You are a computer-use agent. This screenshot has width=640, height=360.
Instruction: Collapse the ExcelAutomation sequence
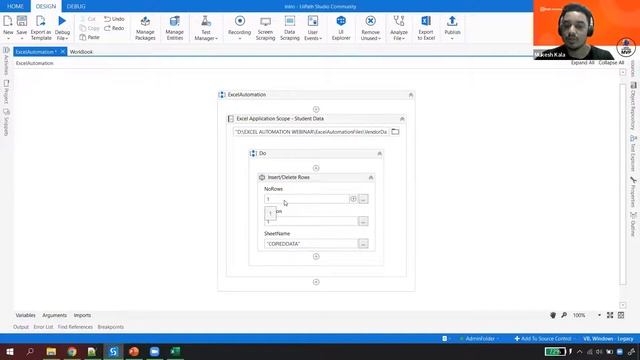411,95
